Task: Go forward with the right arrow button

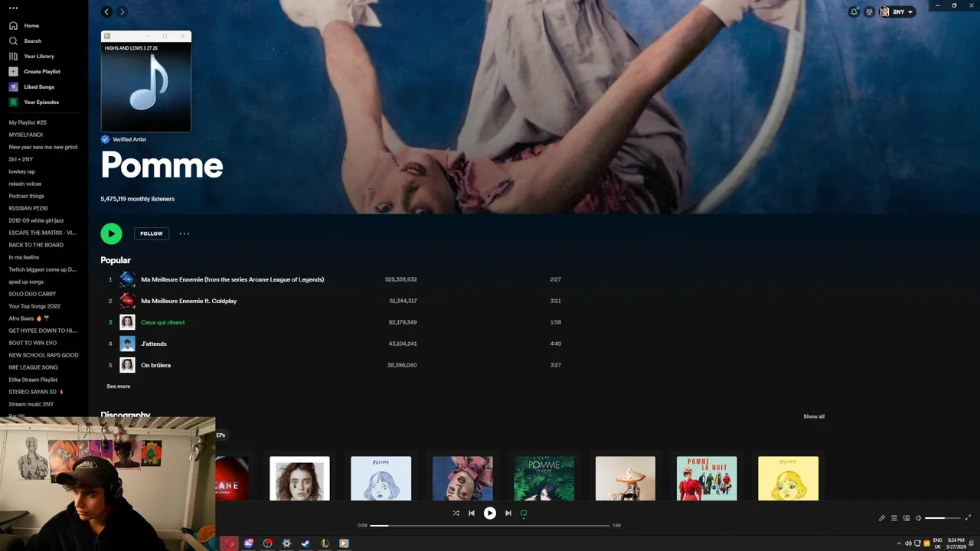Action: [122, 11]
